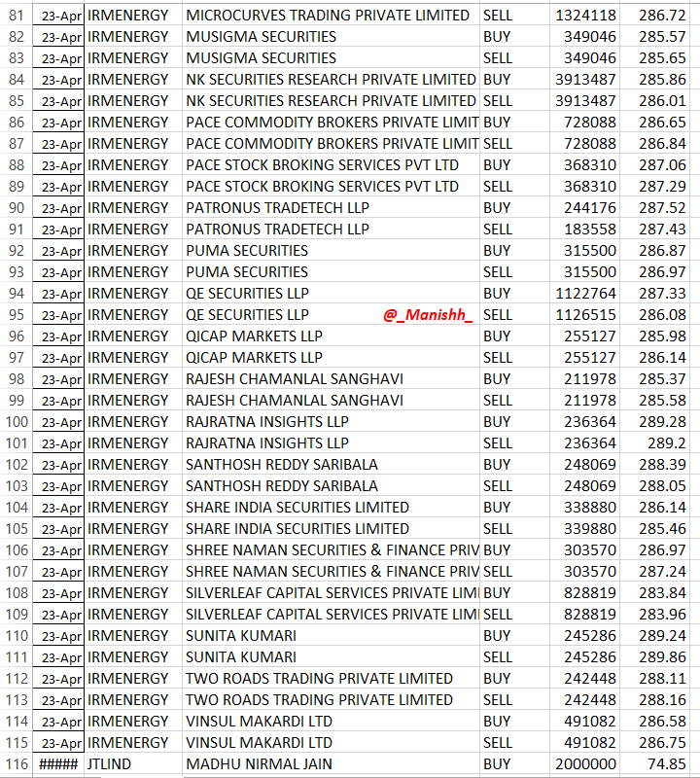Screen dimensions: 700x778
Task: Select SUNITA KUMARI cell in row 110
Action: (331, 635)
